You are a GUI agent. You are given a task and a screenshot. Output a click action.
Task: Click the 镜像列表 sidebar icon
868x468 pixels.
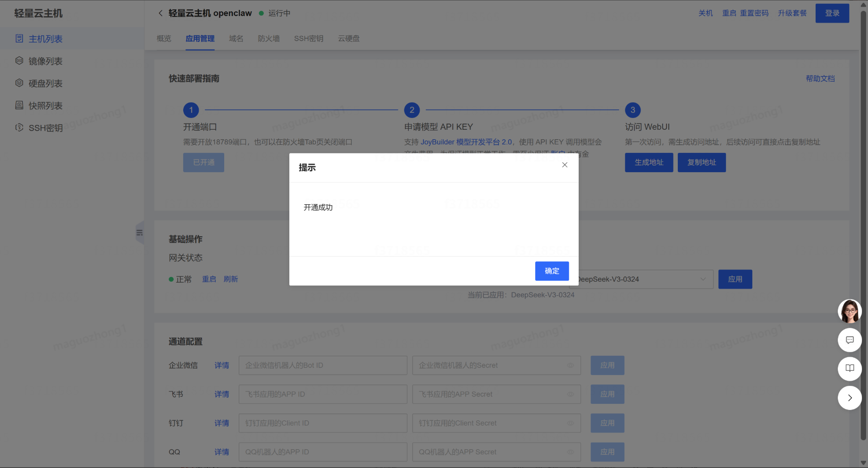coord(19,61)
